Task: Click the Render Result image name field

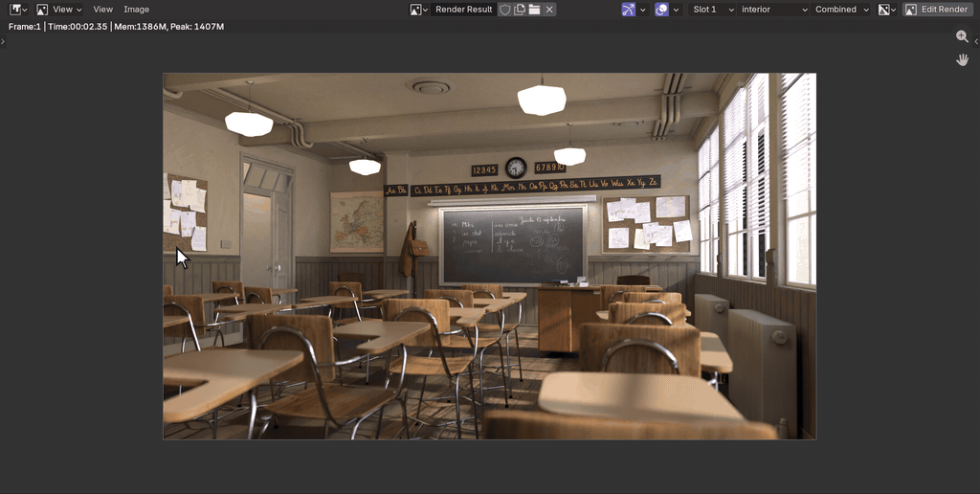Action: pos(464,10)
